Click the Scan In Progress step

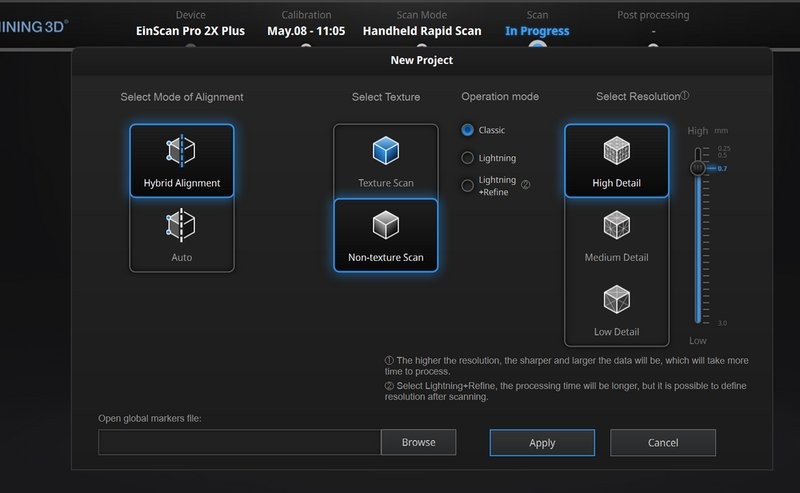[x=537, y=30]
